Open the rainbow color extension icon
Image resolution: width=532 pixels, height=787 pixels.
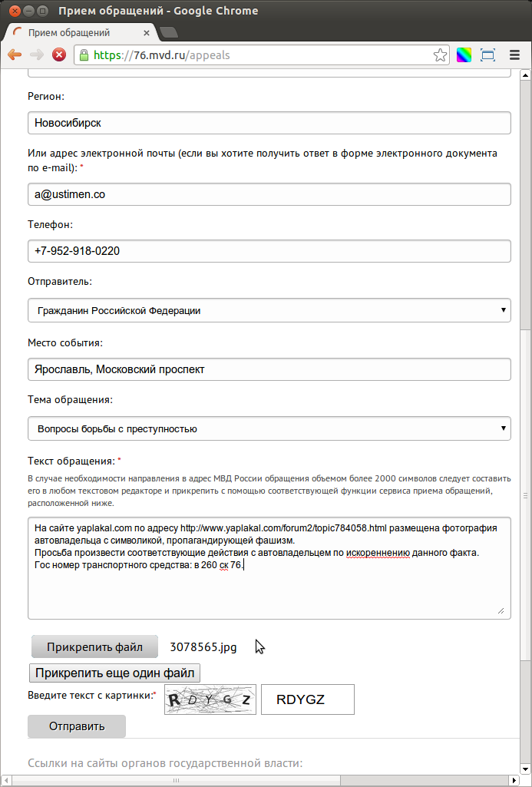point(464,55)
